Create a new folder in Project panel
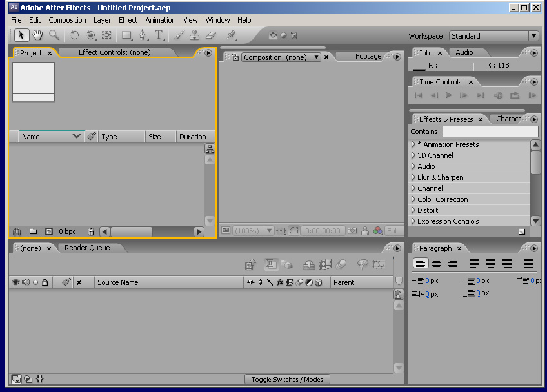The image size is (547, 392). [x=33, y=231]
